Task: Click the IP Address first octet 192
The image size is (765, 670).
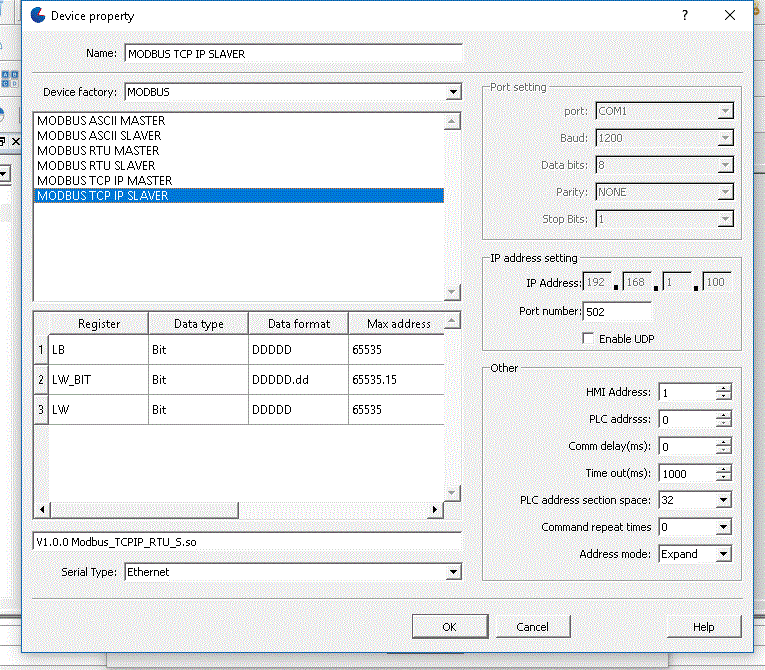Action: 597,282
